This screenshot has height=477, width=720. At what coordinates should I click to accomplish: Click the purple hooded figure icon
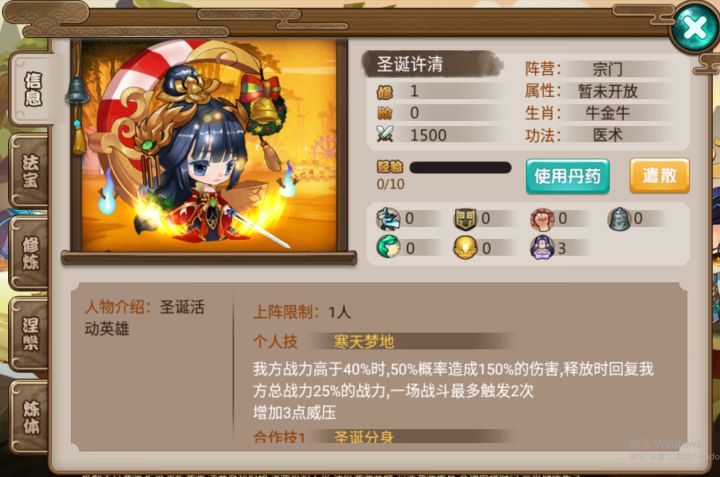tap(542, 247)
